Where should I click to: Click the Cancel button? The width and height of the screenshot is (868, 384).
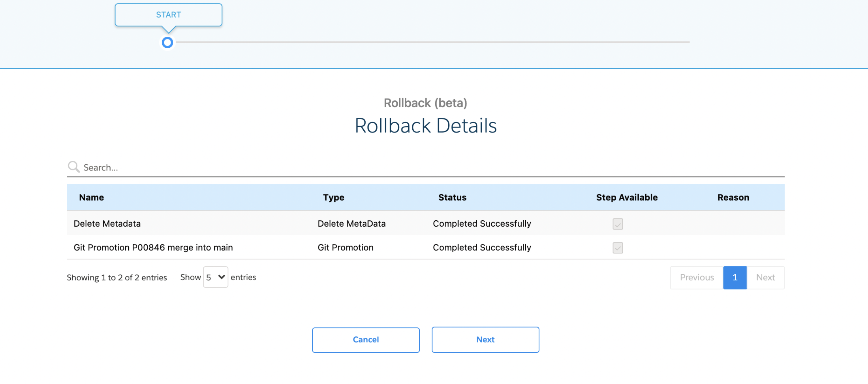pyautogui.click(x=366, y=339)
